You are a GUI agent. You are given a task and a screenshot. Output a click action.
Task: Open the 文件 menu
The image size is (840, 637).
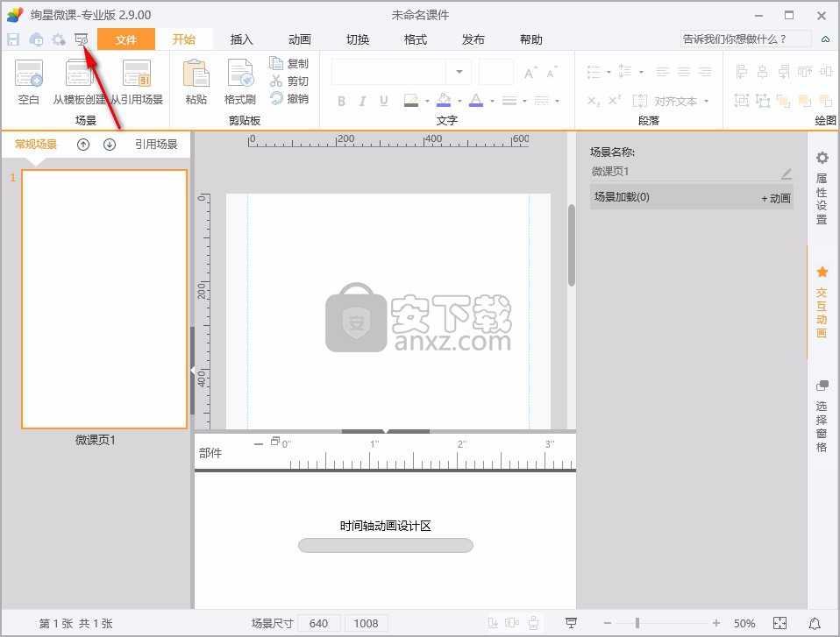pos(126,39)
